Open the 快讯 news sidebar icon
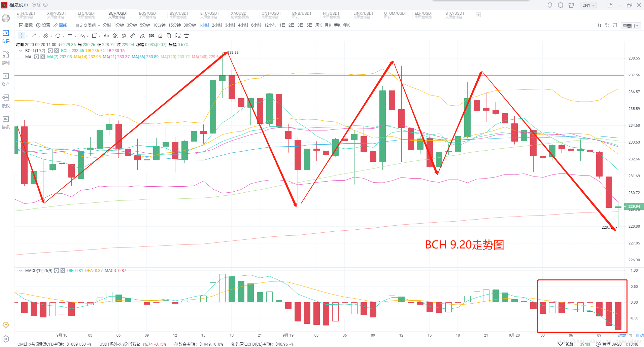This screenshot has height=347, width=644. 6,123
